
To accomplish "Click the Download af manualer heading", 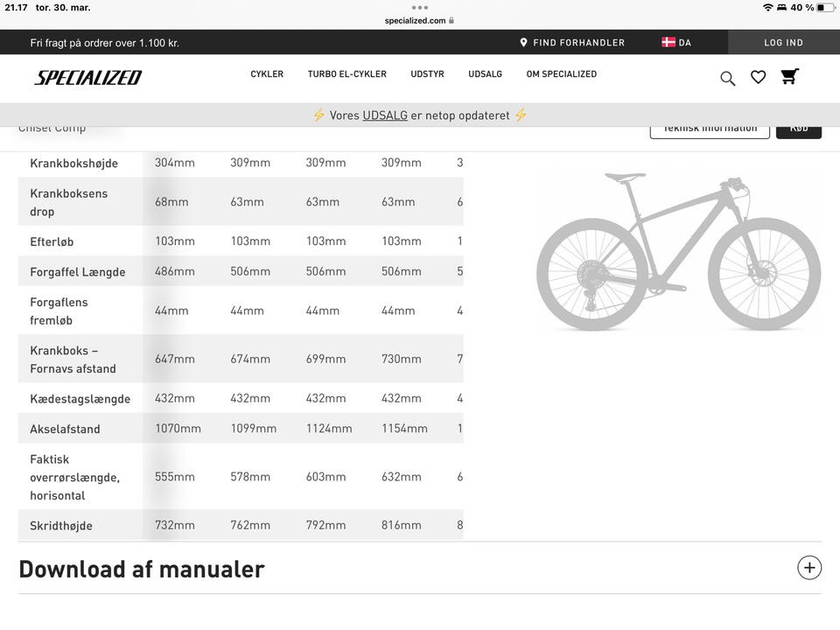I will [x=142, y=569].
